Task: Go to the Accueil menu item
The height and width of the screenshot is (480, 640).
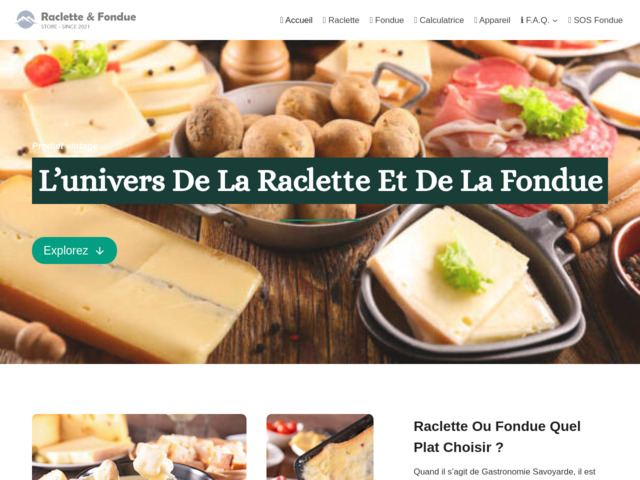Action: (x=296, y=20)
